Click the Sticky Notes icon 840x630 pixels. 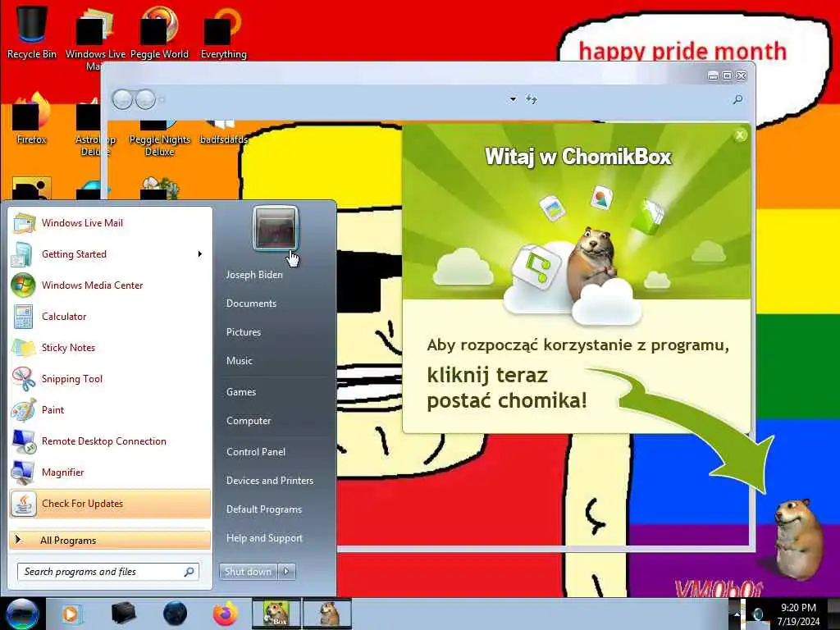coord(24,347)
